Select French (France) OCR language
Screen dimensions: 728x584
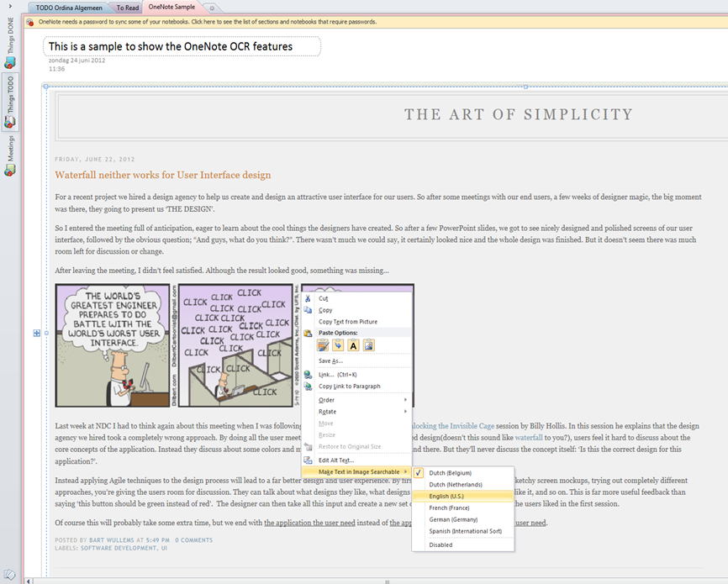[463, 508]
